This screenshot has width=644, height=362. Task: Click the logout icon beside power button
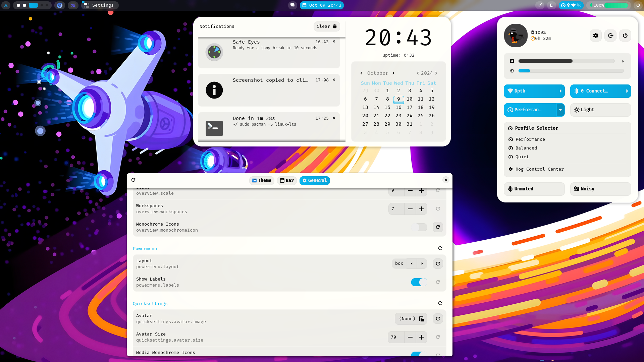610,36
